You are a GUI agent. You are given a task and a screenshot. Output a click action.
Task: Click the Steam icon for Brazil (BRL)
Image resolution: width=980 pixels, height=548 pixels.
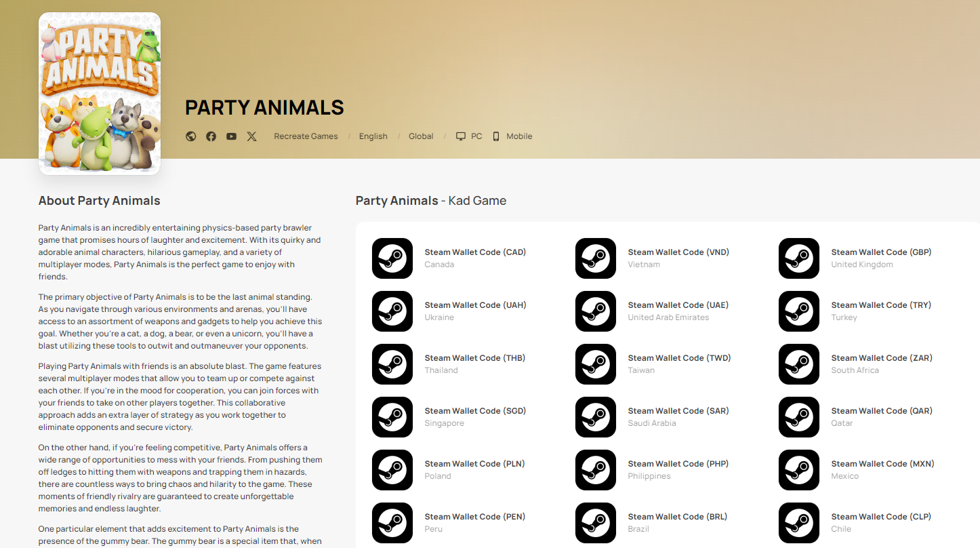(596, 523)
